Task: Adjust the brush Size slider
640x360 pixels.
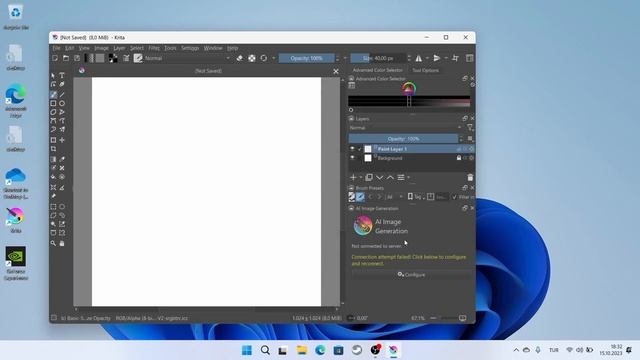Action: coord(378,58)
